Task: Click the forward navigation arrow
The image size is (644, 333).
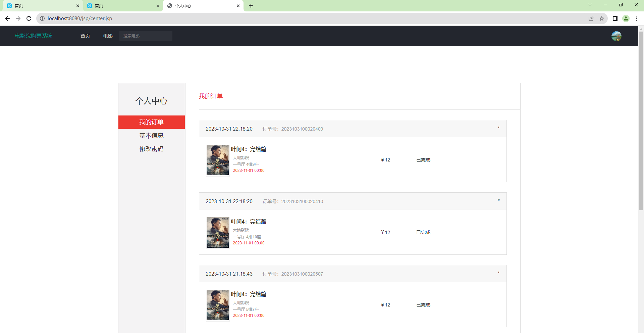Action: pos(18,18)
